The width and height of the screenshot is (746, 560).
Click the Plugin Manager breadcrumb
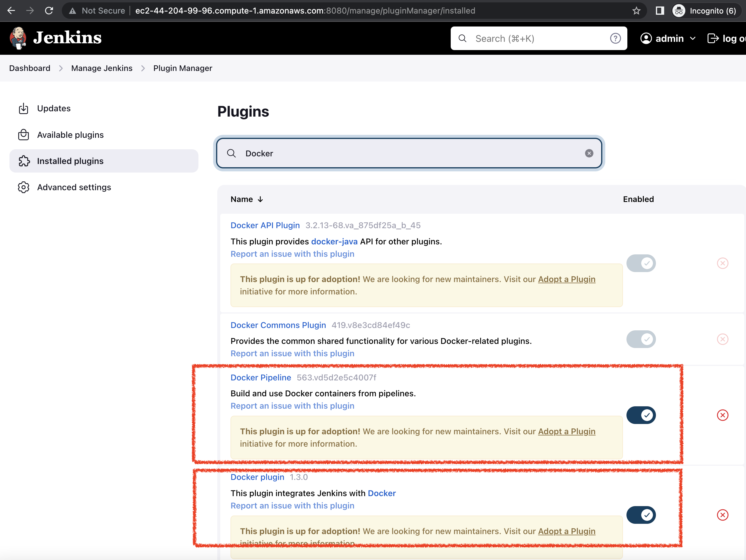click(183, 69)
